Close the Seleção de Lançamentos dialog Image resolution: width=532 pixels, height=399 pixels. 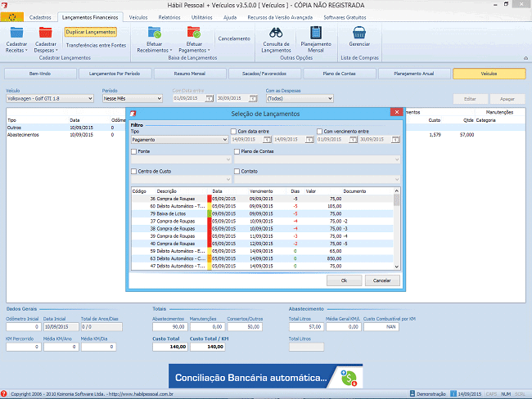point(397,112)
